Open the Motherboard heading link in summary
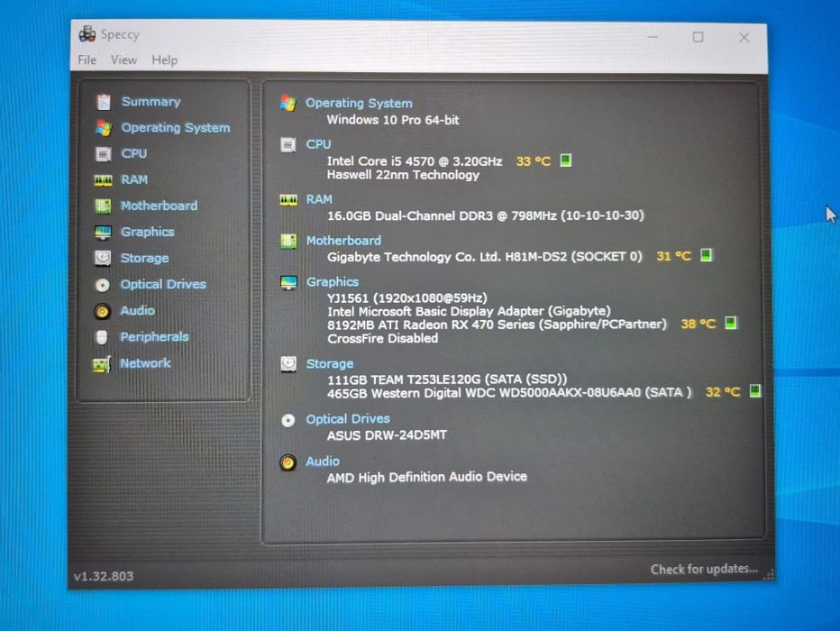The width and height of the screenshot is (840, 631). (343, 240)
